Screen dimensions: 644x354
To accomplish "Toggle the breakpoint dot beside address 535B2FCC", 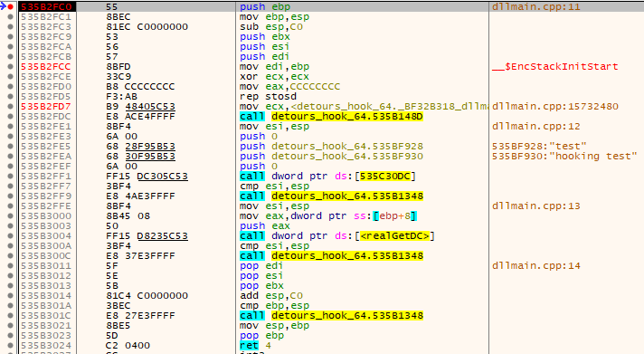I will [x=10, y=67].
